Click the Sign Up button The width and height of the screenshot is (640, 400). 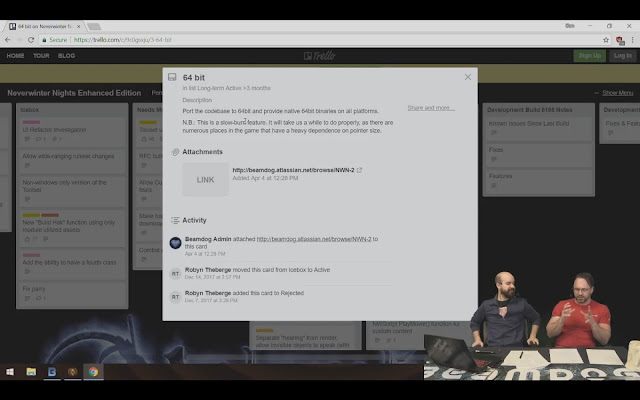[589, 56]
